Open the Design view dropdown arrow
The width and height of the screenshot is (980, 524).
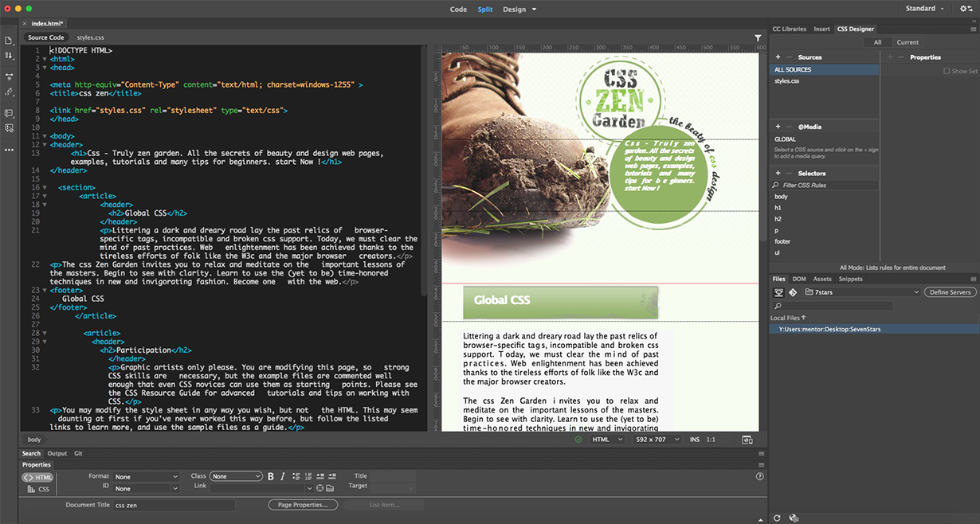pyautogui.click(x=534, y=10)
